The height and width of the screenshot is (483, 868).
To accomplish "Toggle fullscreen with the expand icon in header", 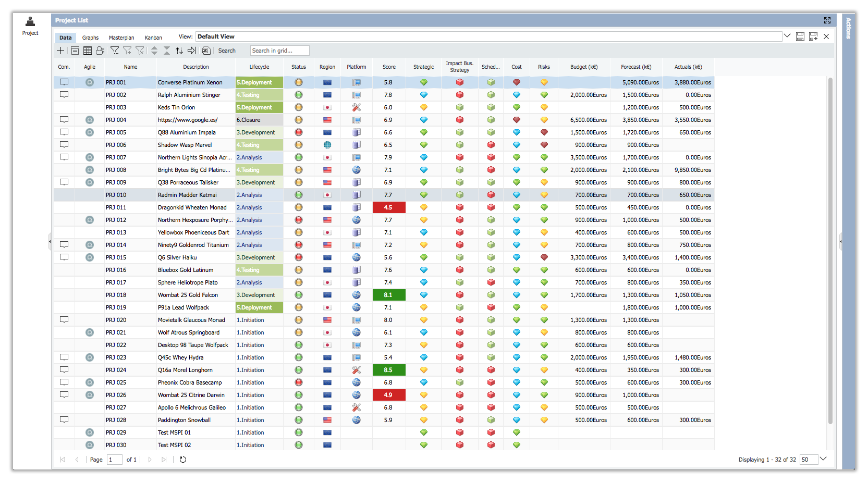I will 827,20.
